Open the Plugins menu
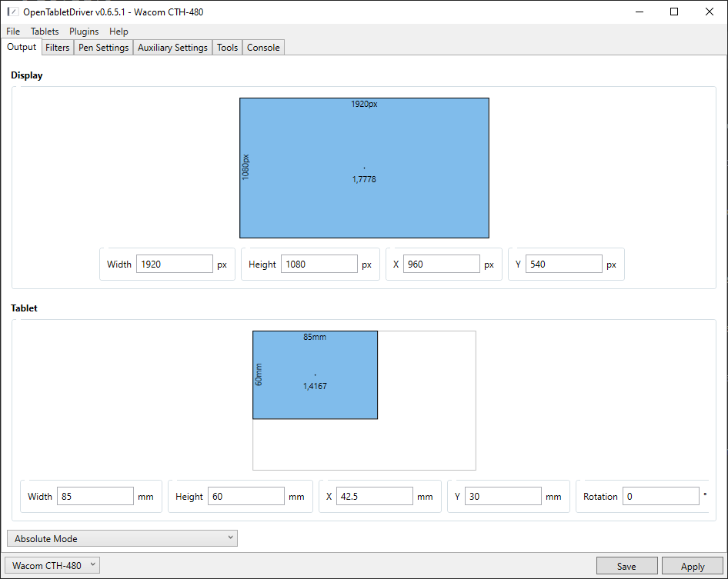 (84, 32)
